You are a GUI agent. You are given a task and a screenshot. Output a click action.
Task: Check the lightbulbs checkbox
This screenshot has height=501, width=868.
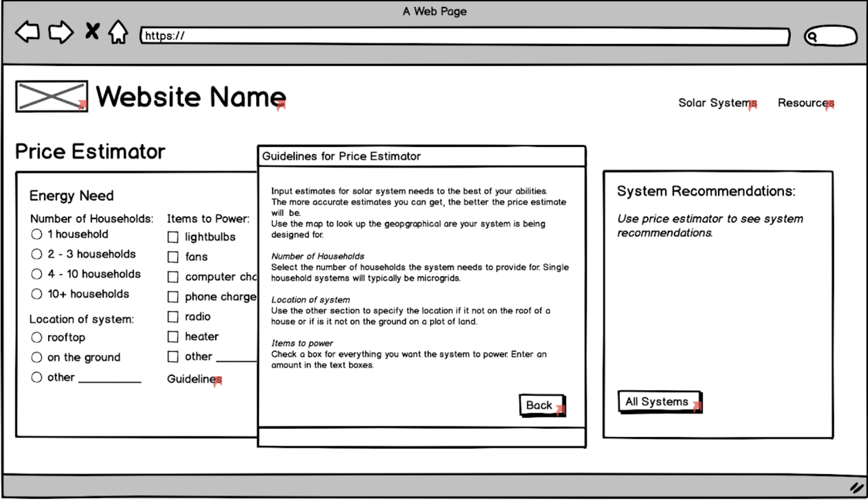tap(173, 237)
